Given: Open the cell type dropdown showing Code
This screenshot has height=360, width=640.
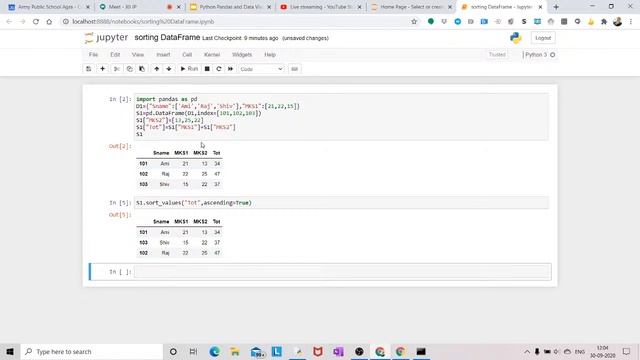Looking at the screenshot, I should pos(261,69).
